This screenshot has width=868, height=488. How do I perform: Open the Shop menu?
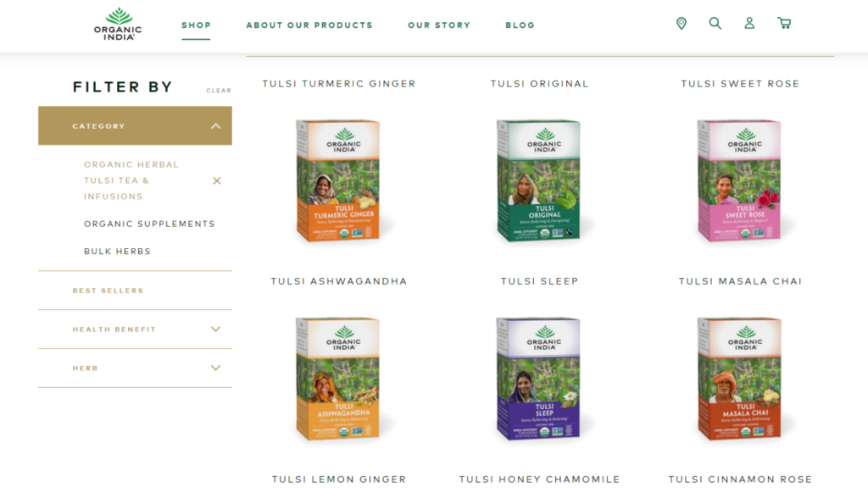click(196, 25)
